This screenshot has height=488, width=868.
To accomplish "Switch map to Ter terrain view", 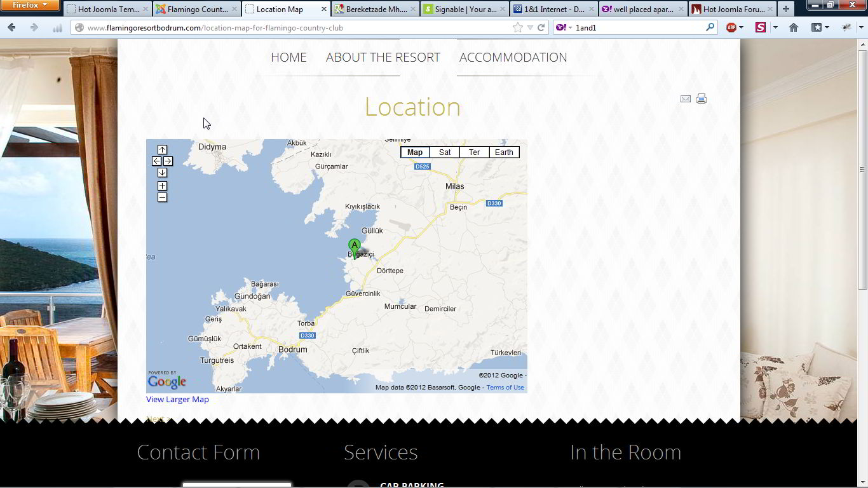I will click(x=474, y=152).
